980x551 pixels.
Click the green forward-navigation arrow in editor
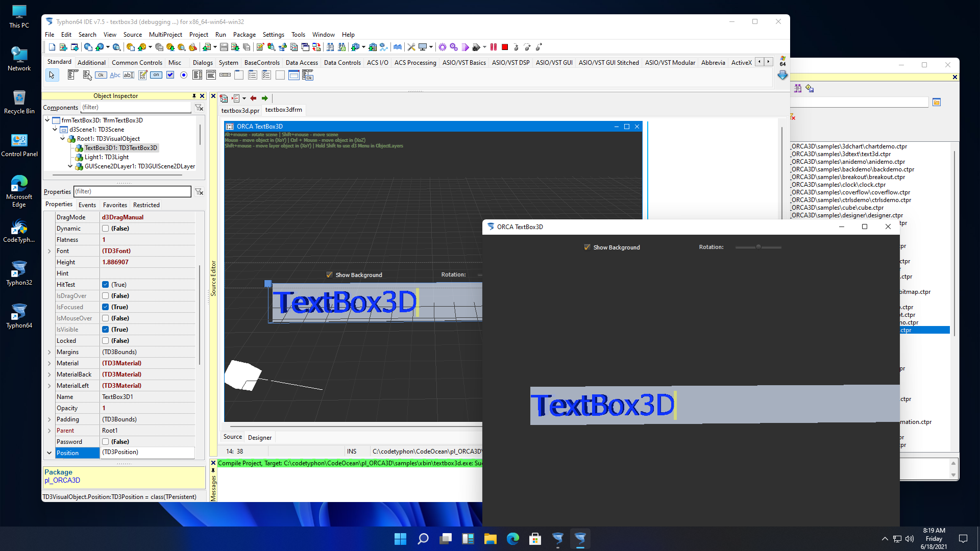(x=264, y=98)
